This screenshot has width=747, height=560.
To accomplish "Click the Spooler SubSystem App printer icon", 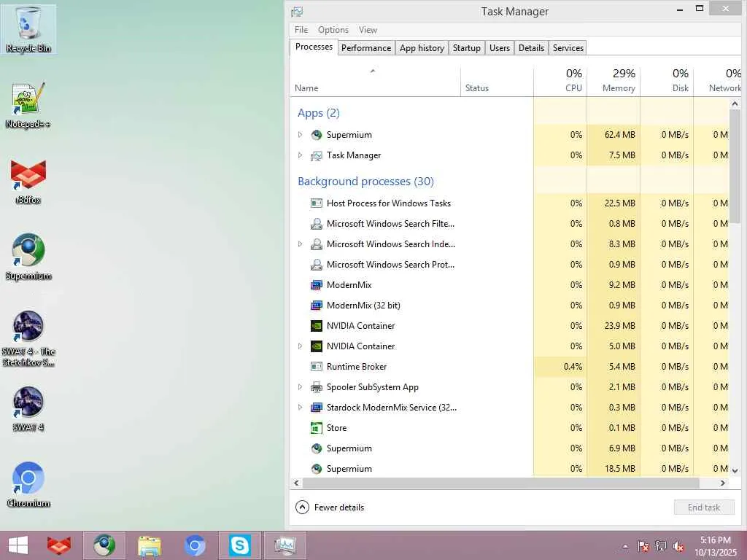I will coord(317,387).
